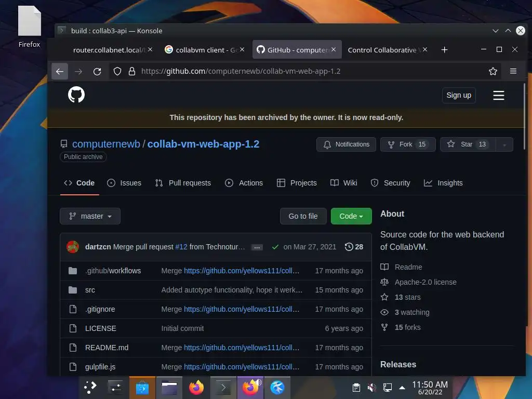Image resolution: width=532 pixels, height=399 pixels.
Task: Open the Projects tab
Action: [x=297, y=183]
